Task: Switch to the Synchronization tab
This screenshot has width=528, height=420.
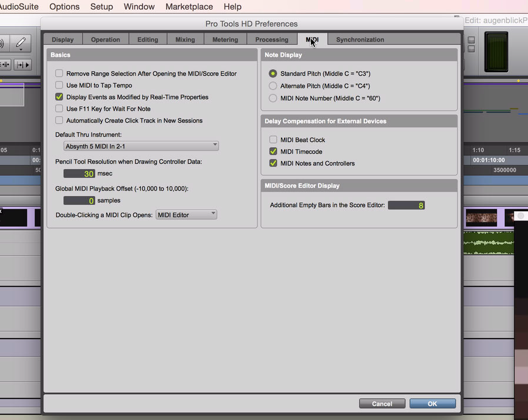Action: tap(360, 40)
